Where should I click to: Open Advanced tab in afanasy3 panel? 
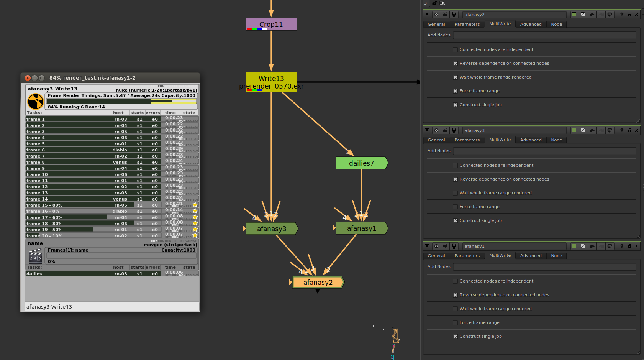(531, 140)
